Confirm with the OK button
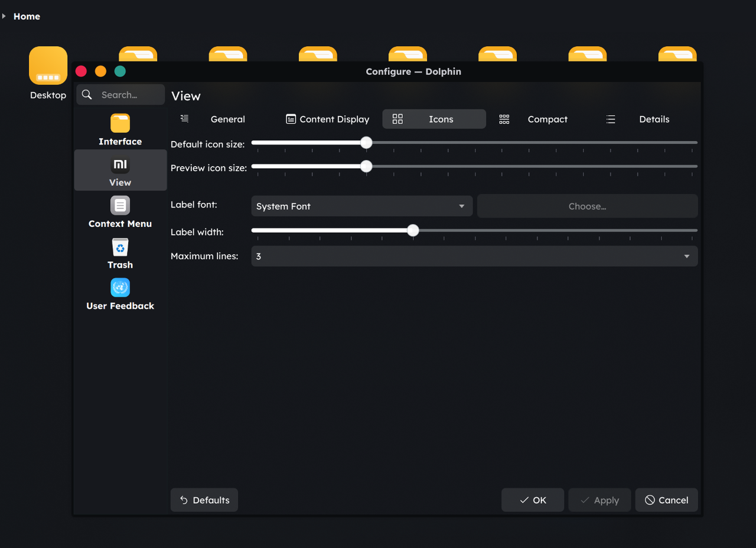756x548 pixels. pyautogui.click(x=533, y=500)
